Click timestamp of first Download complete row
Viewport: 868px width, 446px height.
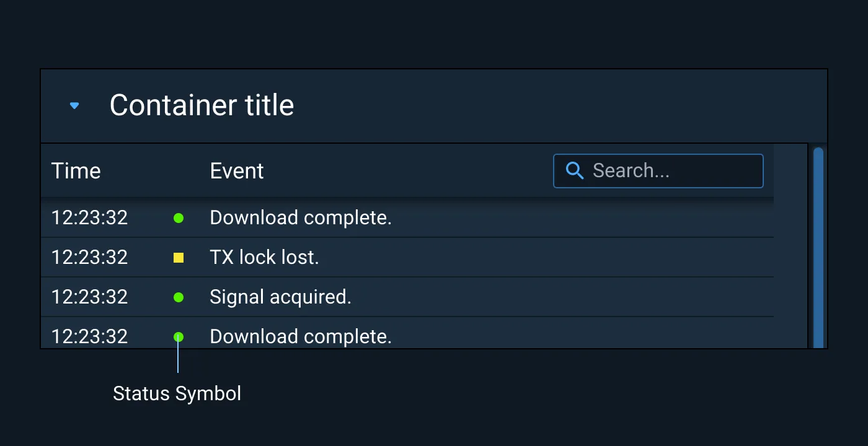89,218
